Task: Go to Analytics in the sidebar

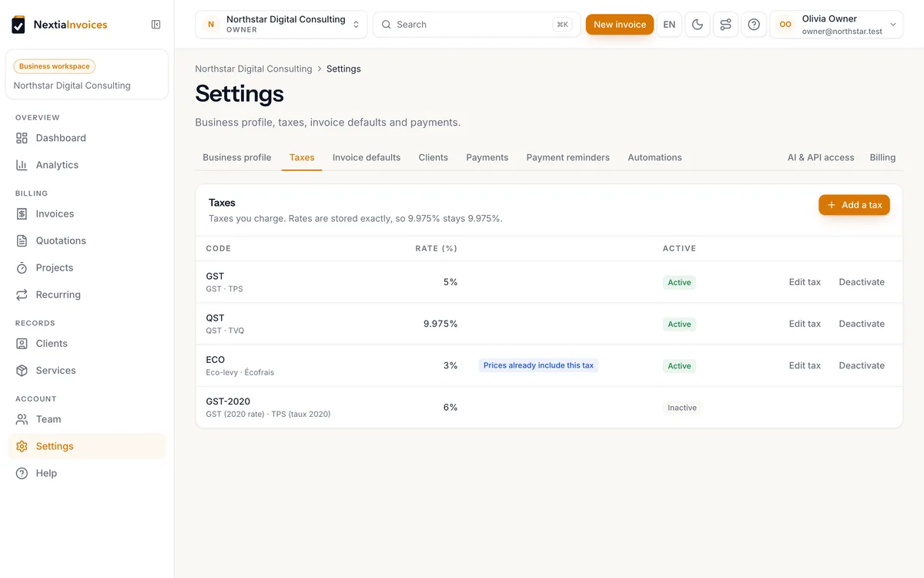Action: coord(86,165)
